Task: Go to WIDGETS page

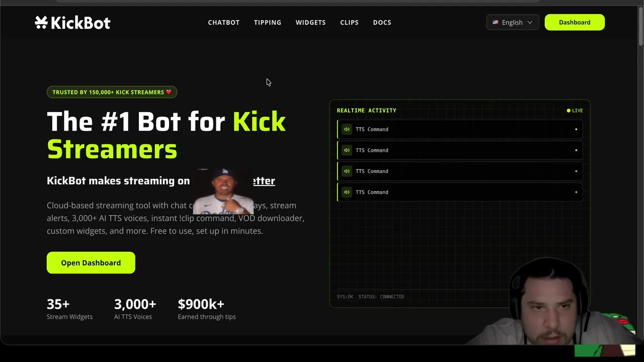Action: [310, 23]
